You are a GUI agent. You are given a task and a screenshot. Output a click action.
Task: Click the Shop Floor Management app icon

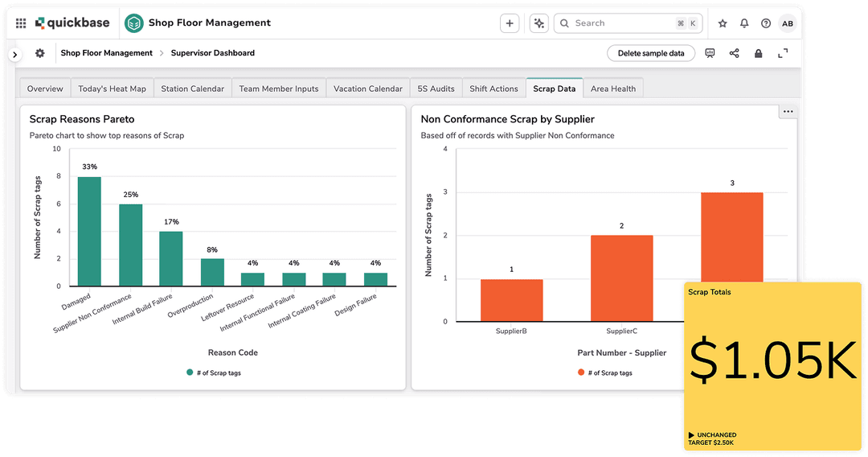134,23
